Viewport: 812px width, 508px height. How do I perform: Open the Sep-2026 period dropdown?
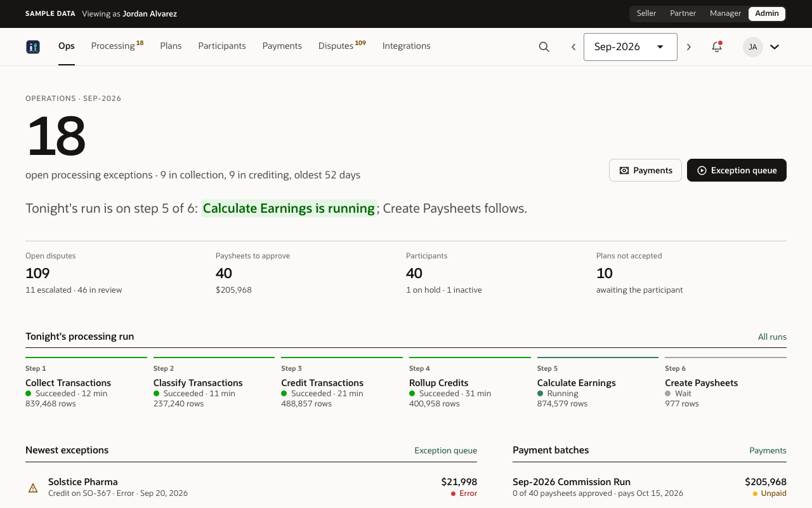(631, 46)
